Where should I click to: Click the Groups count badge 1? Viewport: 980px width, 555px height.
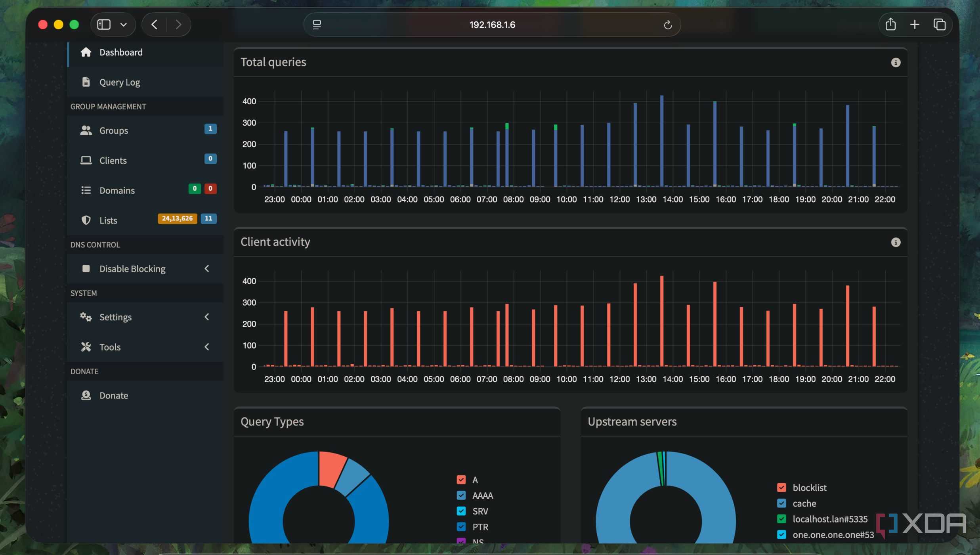tap(210, 128)
